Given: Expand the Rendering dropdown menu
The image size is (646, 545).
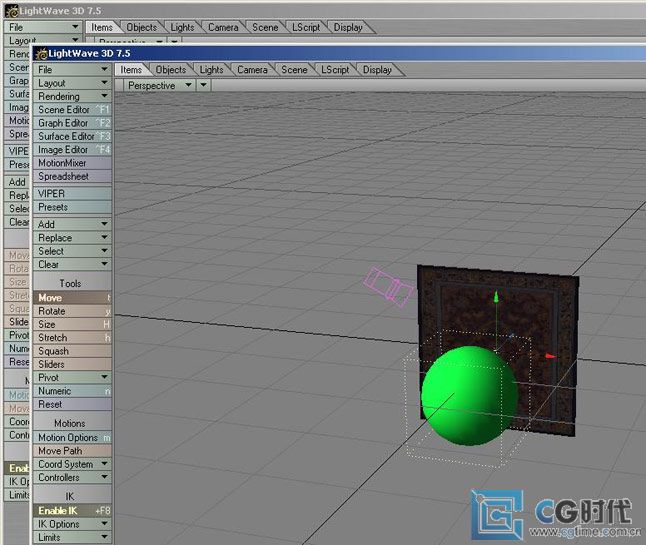Looking at the screenshot, I should pos(72,96).
